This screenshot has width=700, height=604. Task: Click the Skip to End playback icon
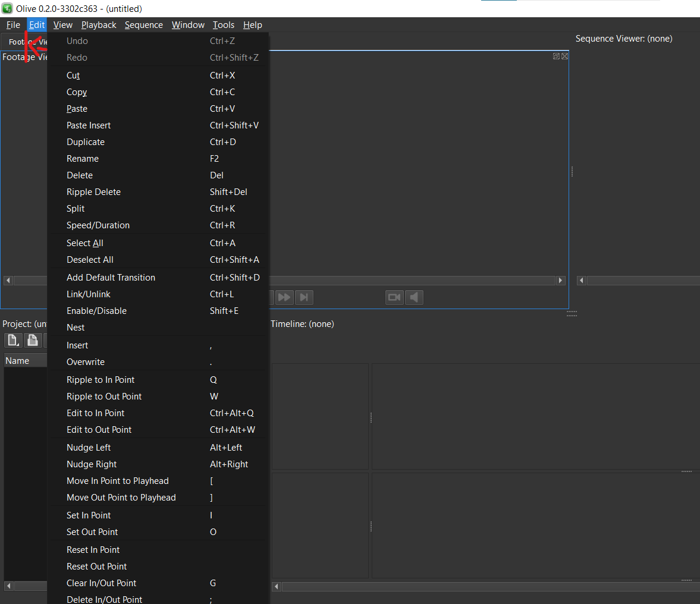[304, 297]
